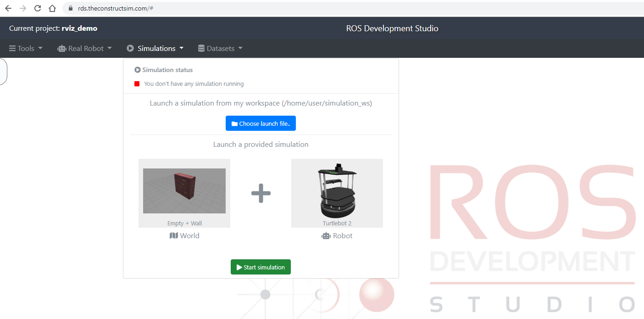This screenshot has width=644, height=319.
Task: Expand the Datasets dropdown
Action: tap(220, 48)
